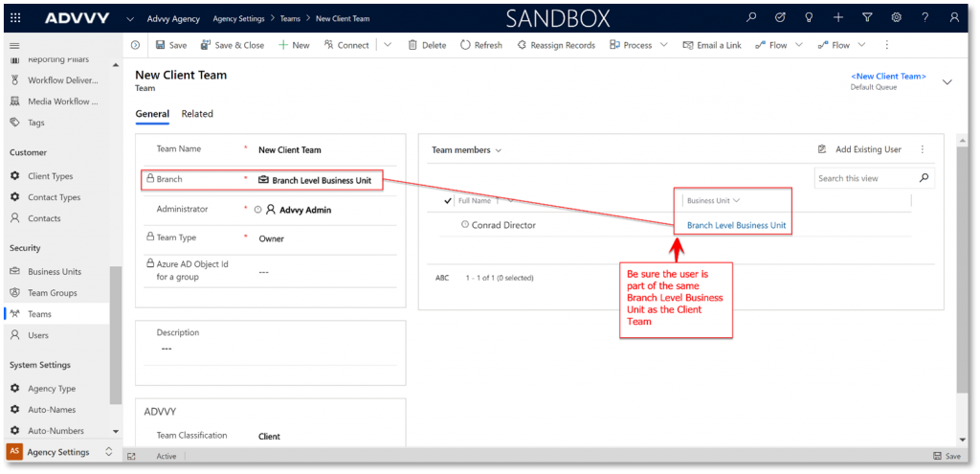
Task: Open the advanced find filter icon
Action: (867, 17)
